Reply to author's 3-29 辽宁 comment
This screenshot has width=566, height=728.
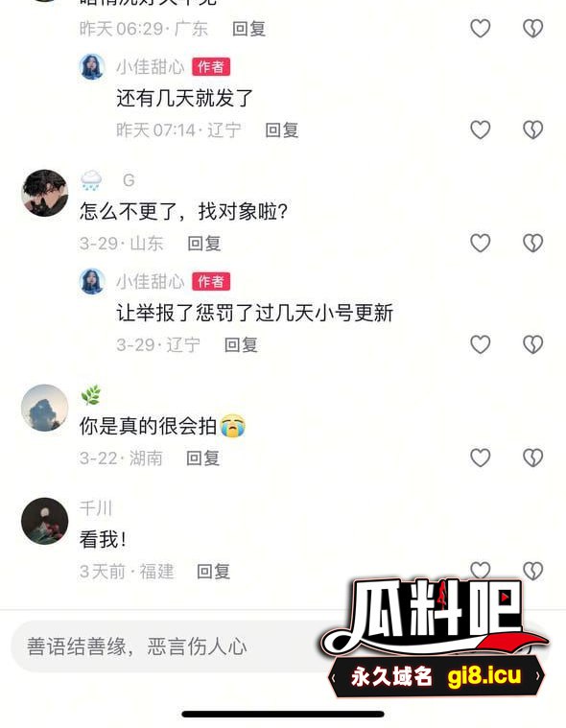(x=241, y=345)
